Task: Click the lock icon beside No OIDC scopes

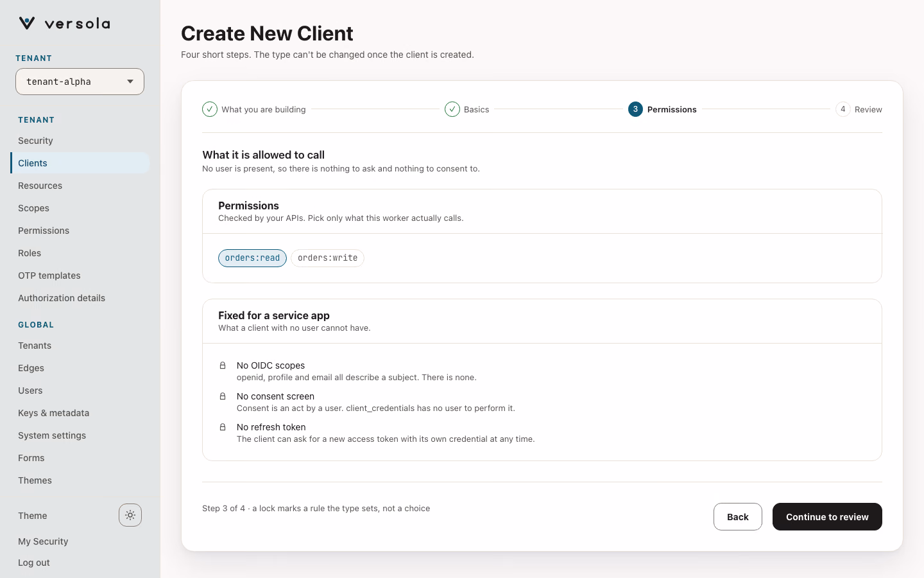Action: tap(223, 365)
